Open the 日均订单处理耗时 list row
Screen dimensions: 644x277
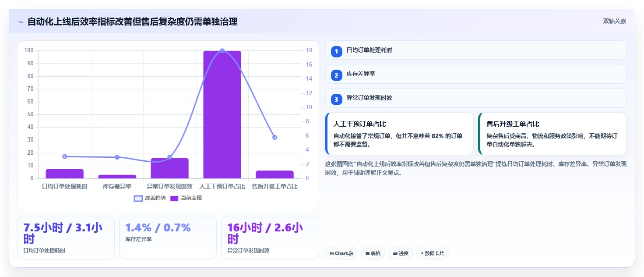point(476,50)
